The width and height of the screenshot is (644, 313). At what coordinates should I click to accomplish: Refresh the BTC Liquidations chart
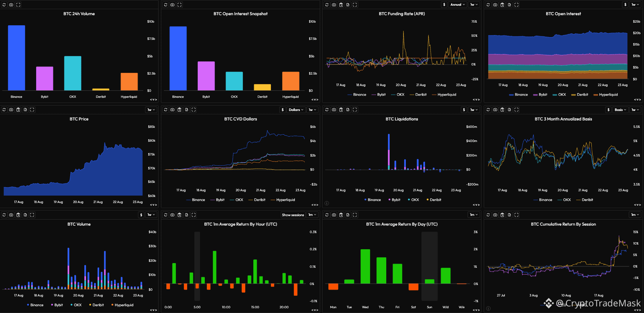[x=327, y=110]
